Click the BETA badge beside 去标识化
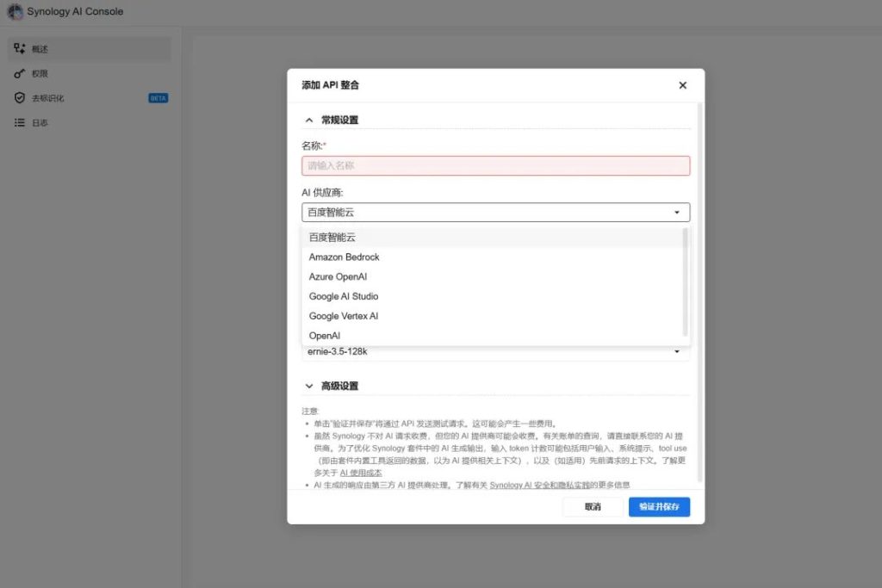This screenshot has height=588, width=882. [158, 98]
